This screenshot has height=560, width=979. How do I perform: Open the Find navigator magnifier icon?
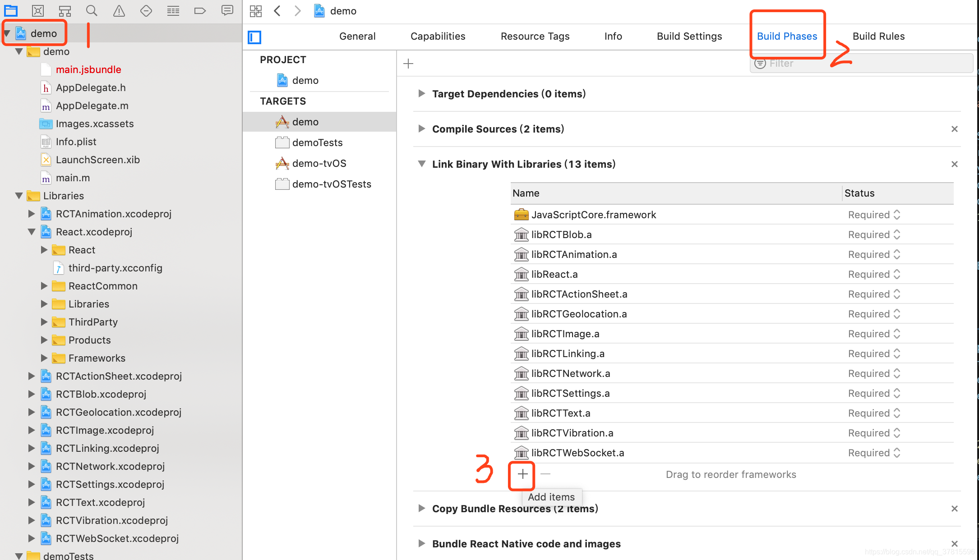pyautogui.click(x=92, y=10)
